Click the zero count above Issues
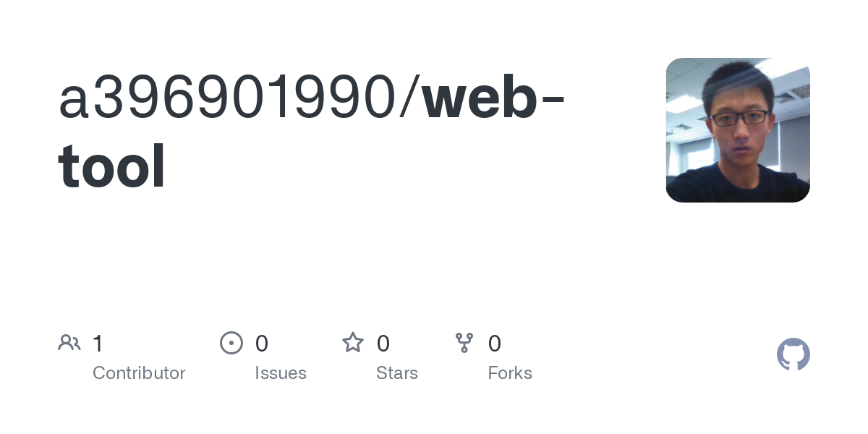The width and height of the screenshot is (868, 434). click(262, 344)
